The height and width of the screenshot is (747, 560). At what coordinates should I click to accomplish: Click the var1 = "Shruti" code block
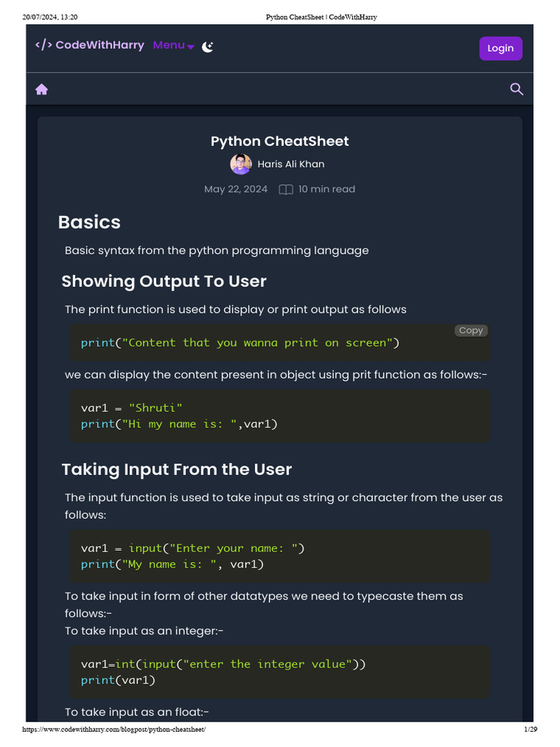280,416
